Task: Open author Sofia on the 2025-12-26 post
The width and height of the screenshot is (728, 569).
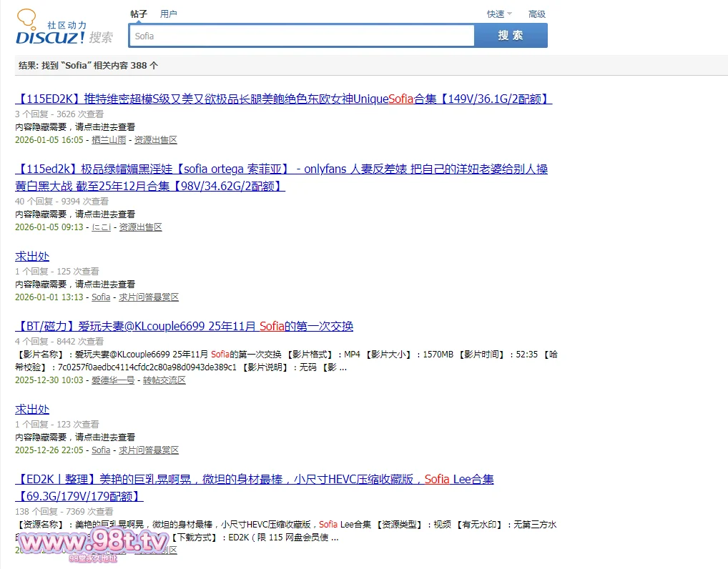Action: (101, 450)
